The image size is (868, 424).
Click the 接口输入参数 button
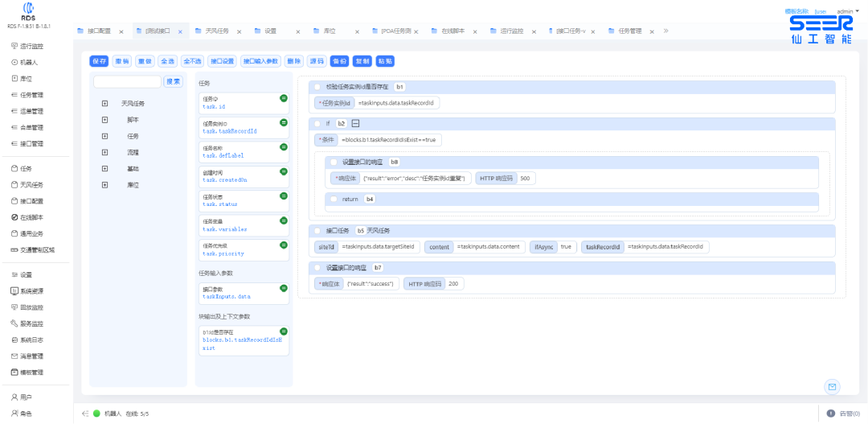click(260, 61)
